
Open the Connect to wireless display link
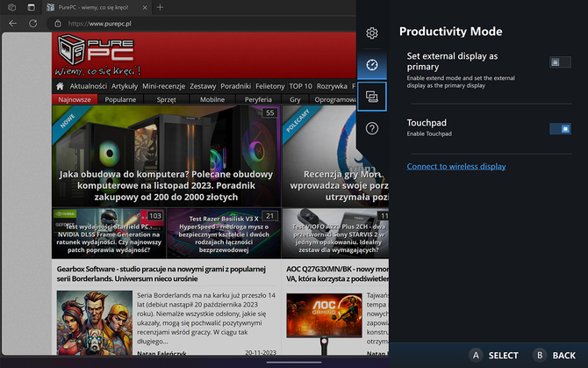456,166
